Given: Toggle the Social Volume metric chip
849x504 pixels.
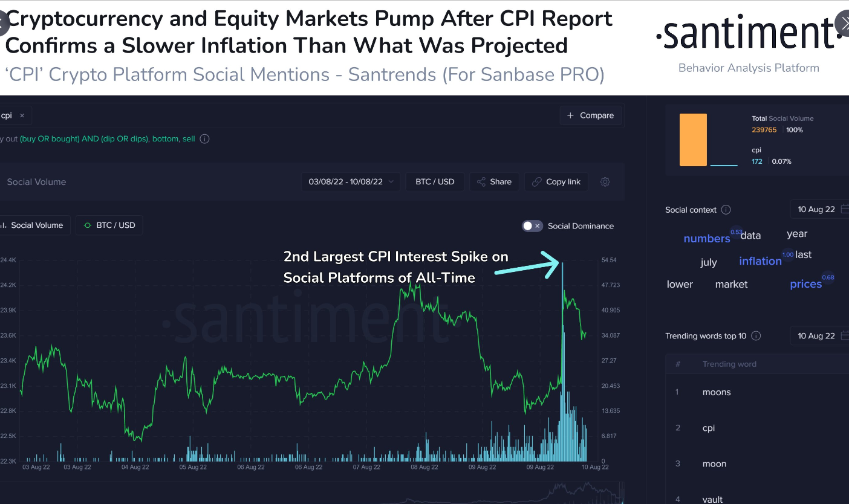Looking at the screenshot, I should [35, 225].
